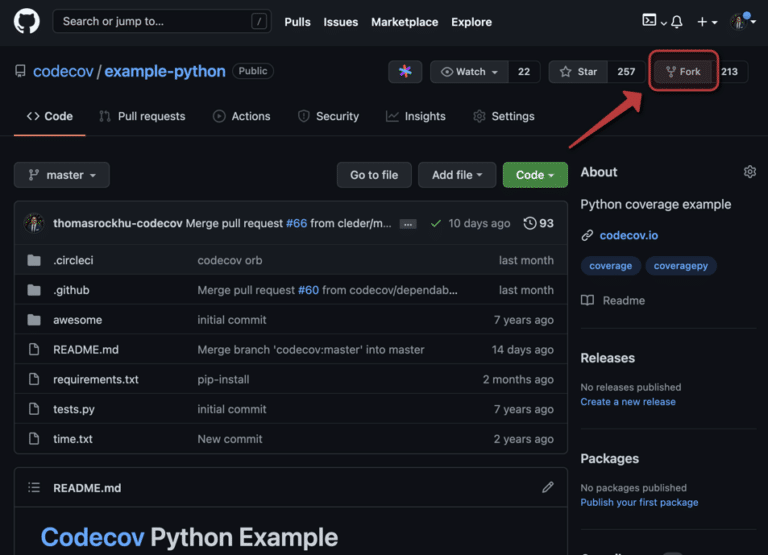Click the Fork button

(683, 72)
